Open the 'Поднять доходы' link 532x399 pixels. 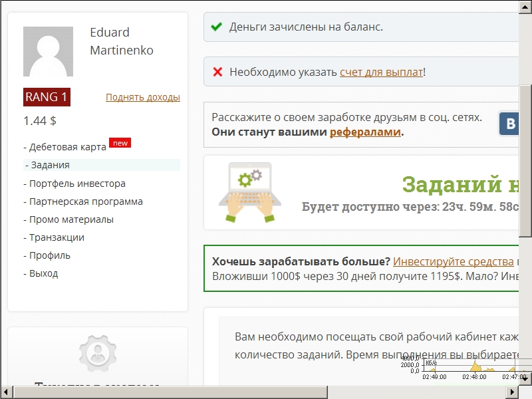[x=143, y=97]
